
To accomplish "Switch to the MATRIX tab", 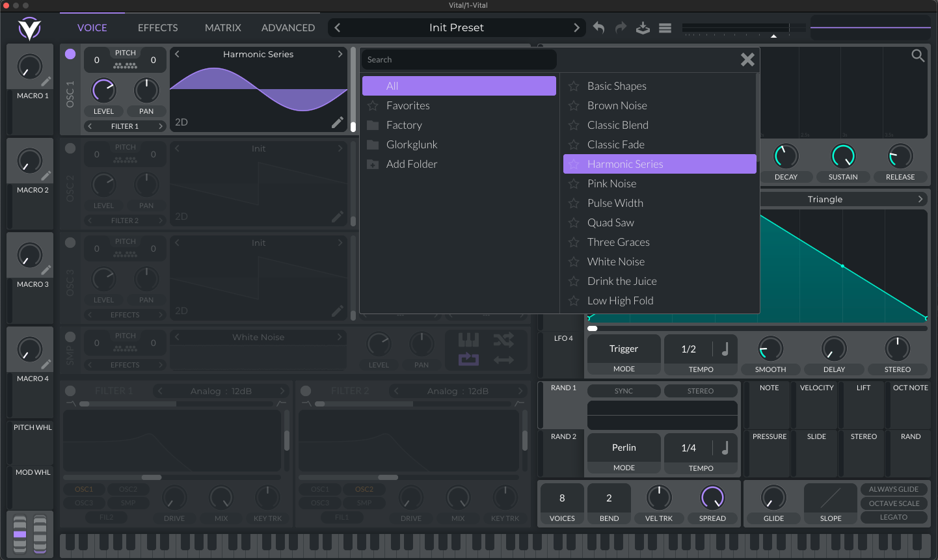I will [223, 28].
